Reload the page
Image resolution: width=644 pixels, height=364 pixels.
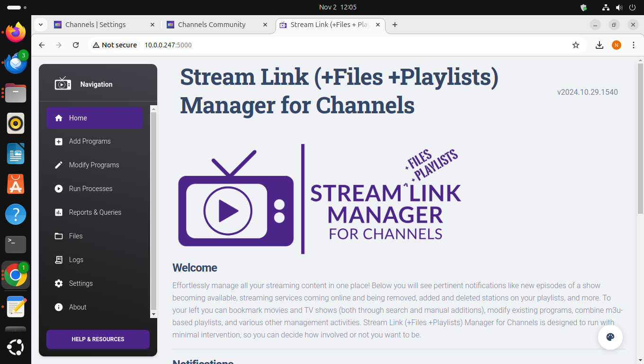[x=76, y=45]
